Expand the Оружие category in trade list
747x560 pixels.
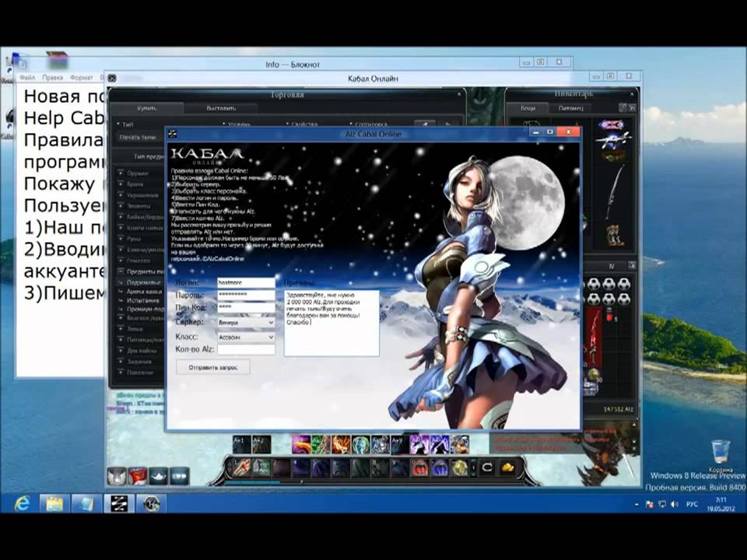pos(138,173)
